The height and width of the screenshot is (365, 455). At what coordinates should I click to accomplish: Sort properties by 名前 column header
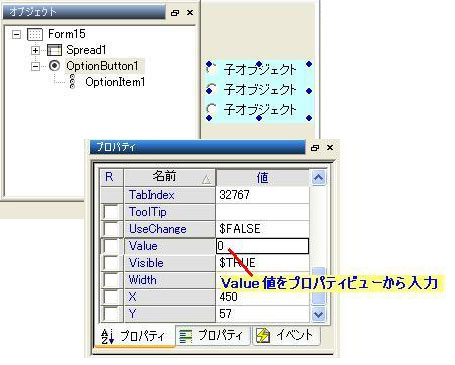(x=170, y=177)
